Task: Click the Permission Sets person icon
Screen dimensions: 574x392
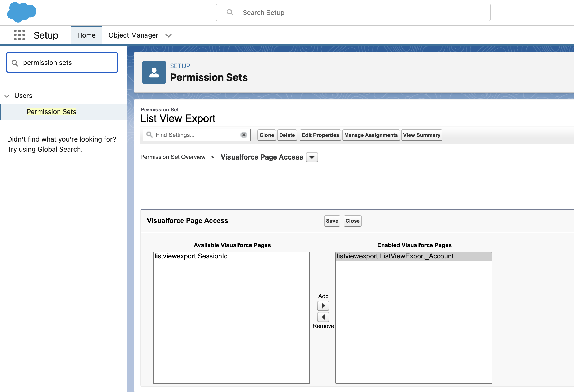Action: 154,72
